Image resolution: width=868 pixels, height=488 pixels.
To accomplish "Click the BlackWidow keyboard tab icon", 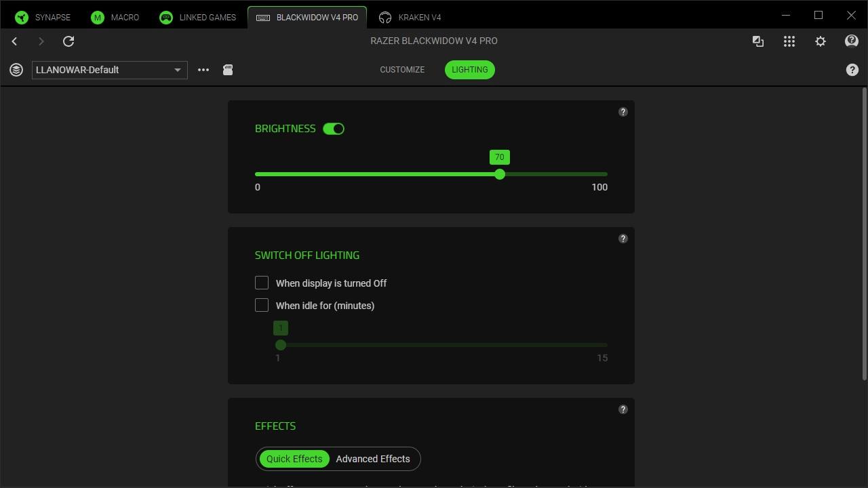I will (263, 18).
